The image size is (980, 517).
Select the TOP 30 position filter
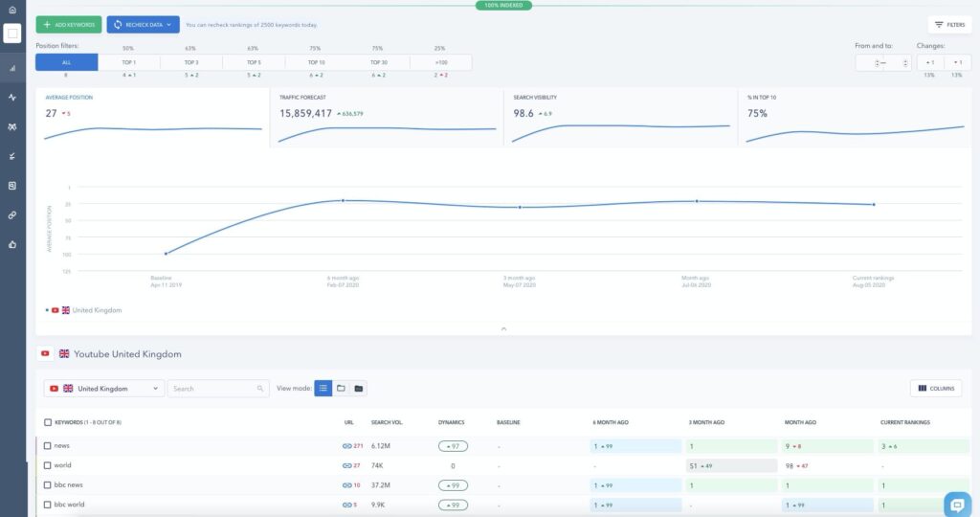(x=379, y=62)
